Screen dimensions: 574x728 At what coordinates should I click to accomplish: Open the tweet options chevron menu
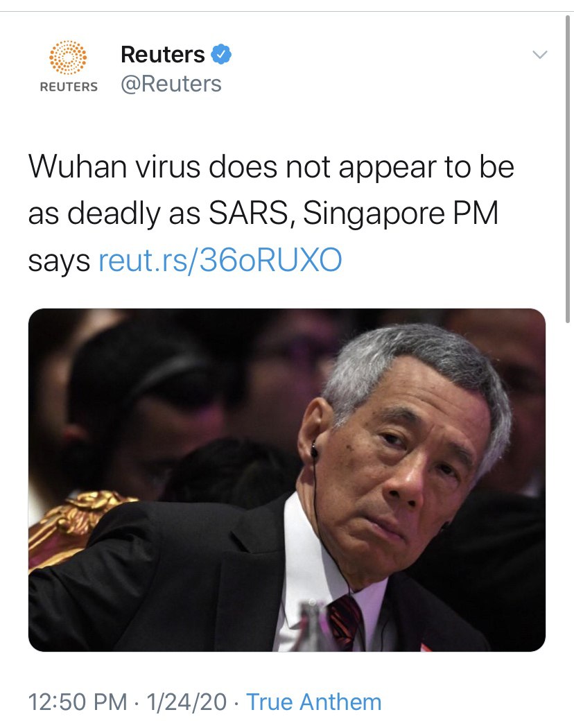point(539,55)
